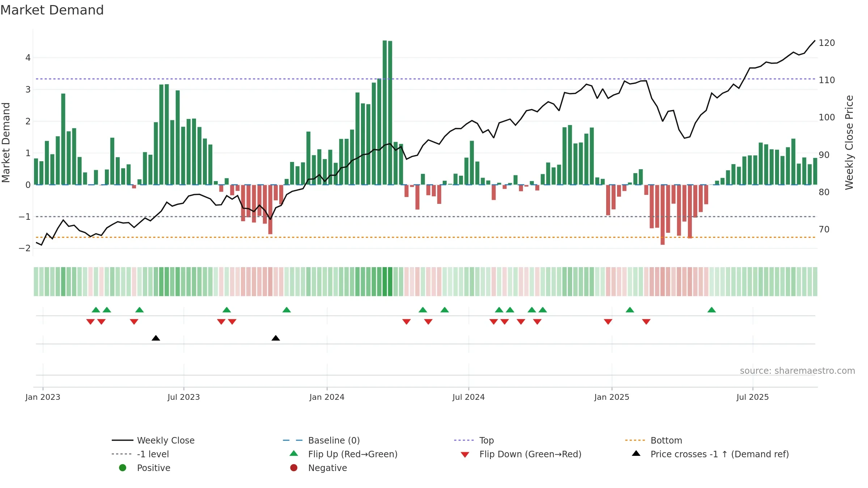Click the '4' left axis tick label
This screenshot has width=868, height=488.
click(28, 57)
